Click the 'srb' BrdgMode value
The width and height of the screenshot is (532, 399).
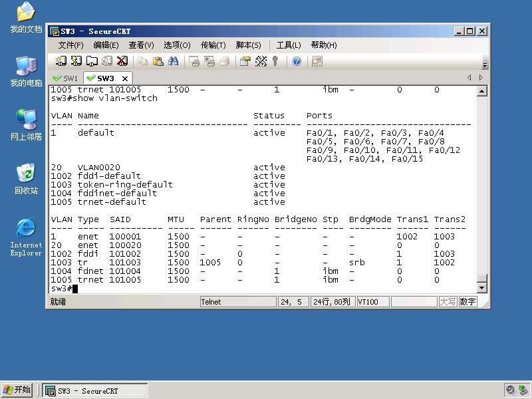click(357, 263)
